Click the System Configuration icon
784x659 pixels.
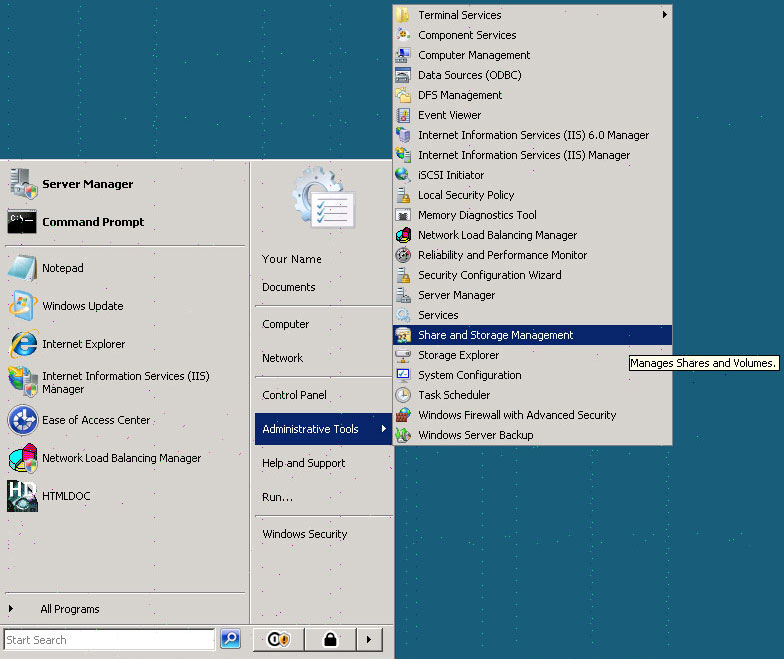pos(403,375)
